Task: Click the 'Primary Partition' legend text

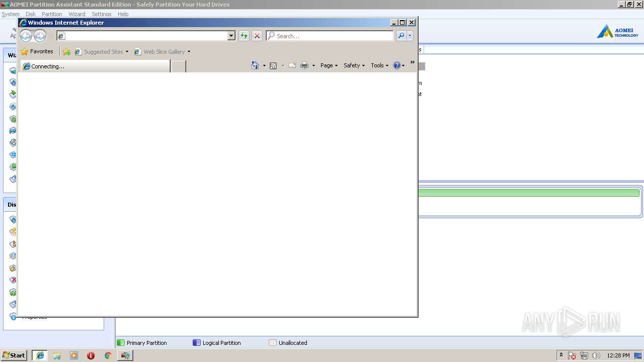Action: coord(146,343)
